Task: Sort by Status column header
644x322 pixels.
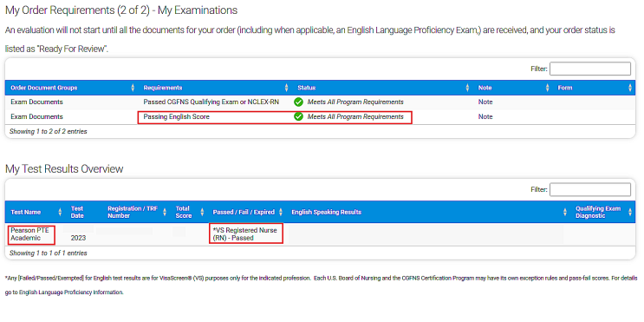Action: point(383,88)
